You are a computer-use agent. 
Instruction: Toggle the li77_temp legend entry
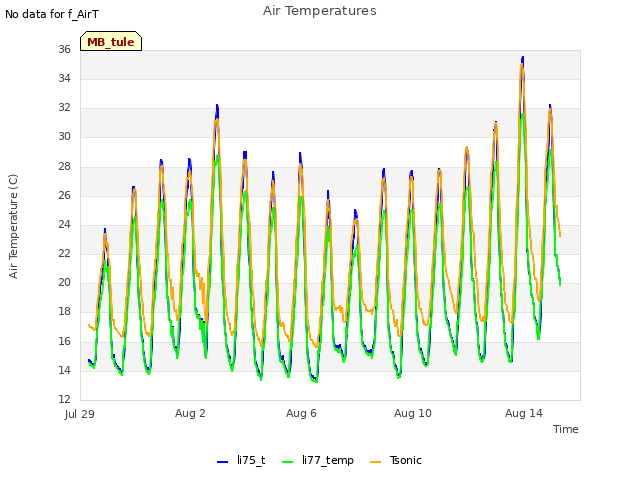[x=318, y=460]
